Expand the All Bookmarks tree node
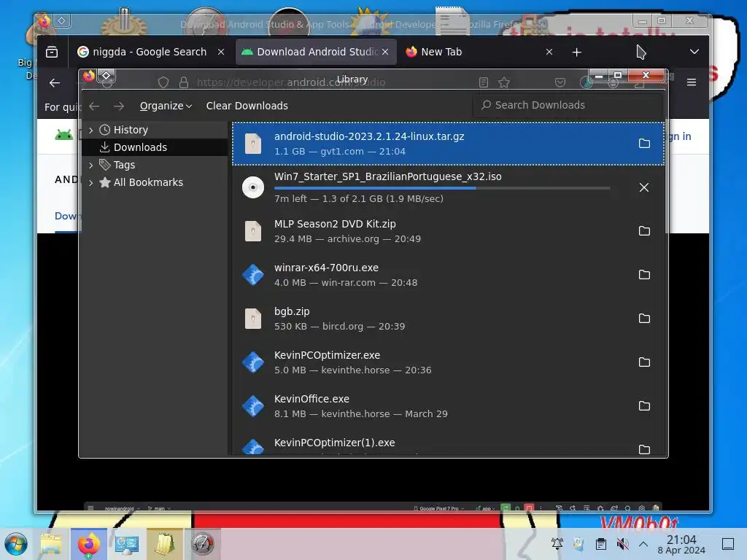Image resolution: width=747 pixels, height=560 pixels. pos(91,182)
